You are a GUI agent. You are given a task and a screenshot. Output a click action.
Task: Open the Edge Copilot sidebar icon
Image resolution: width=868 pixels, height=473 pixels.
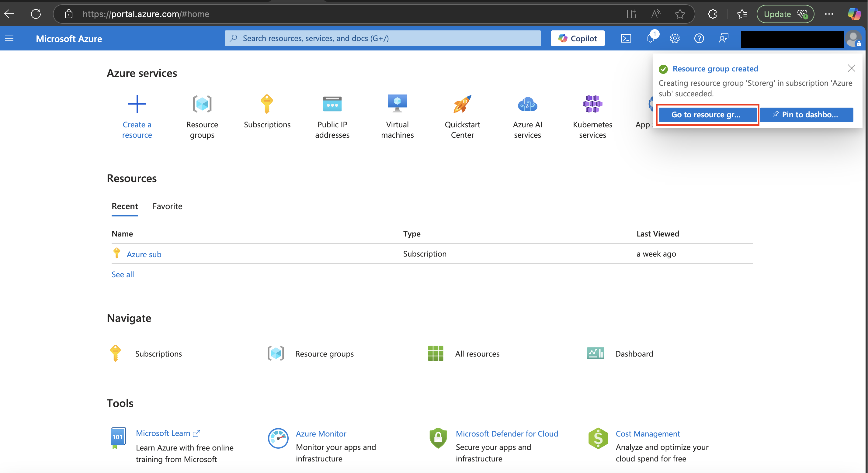coord(854,14)
